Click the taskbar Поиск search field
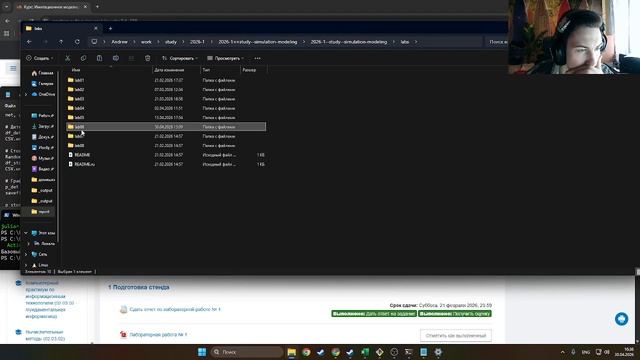 point(247,352)
